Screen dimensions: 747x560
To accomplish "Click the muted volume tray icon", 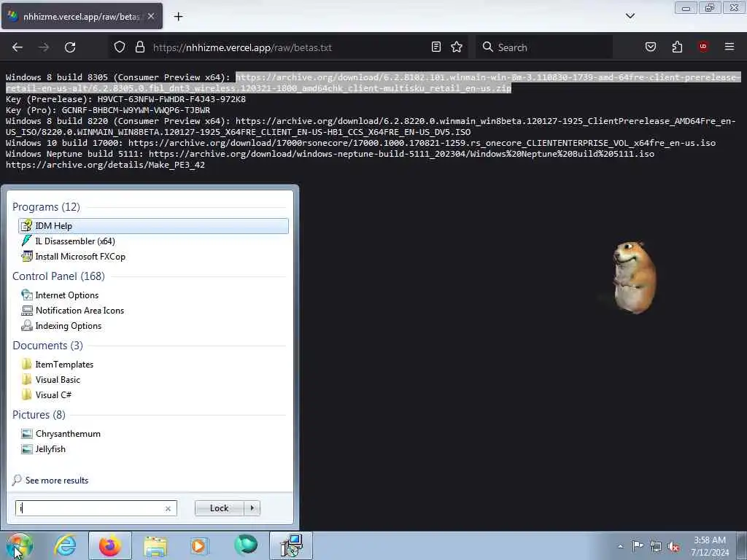I will coord(673,546).
